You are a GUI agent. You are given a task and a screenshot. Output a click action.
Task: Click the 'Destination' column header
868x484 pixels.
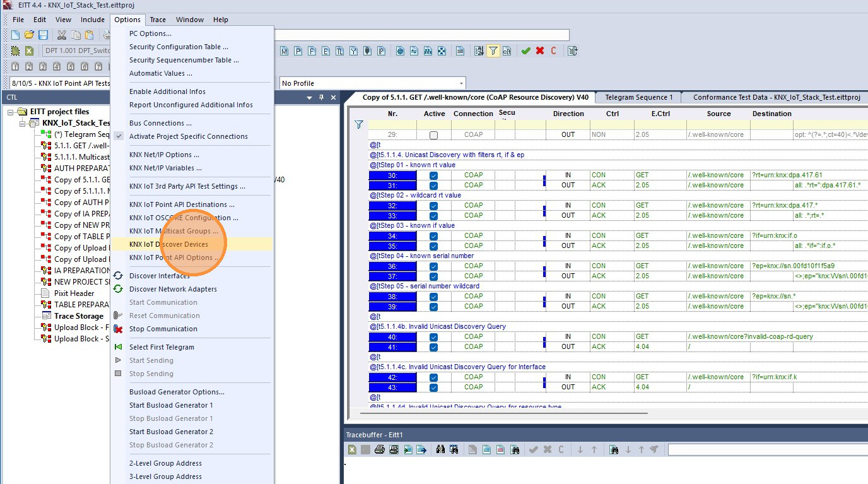click(x=771, y=114)
